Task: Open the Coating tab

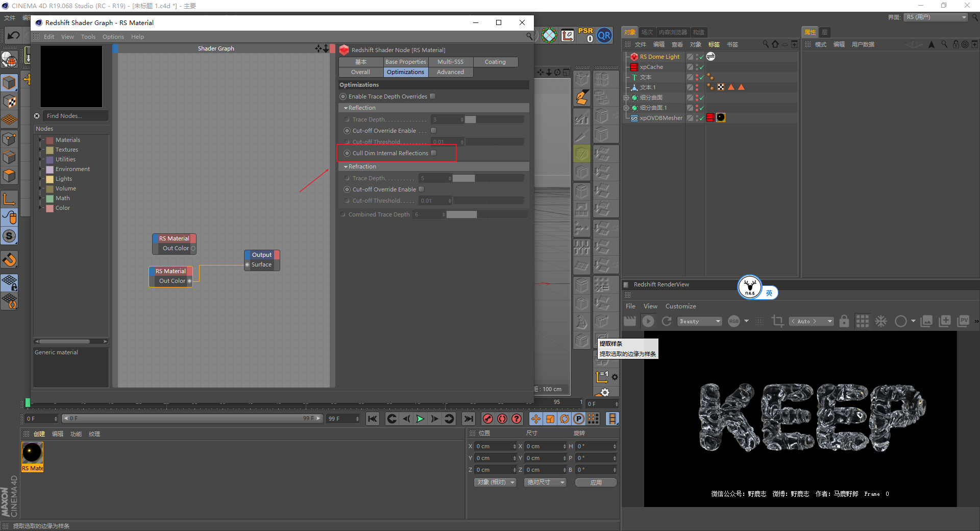Action: (495, 62)
